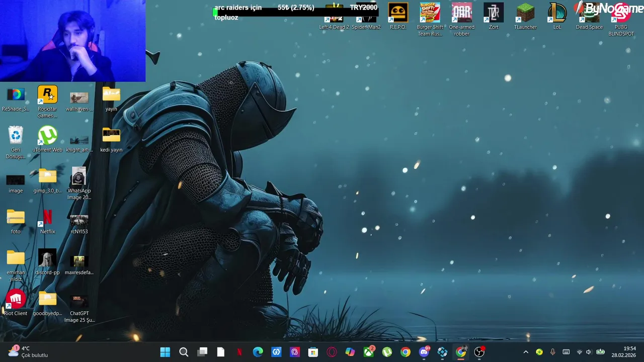This screenshot has height=362, width=644.
Task: Open the Rockstar Games launcher shortcut
Action: click(47, 102)
